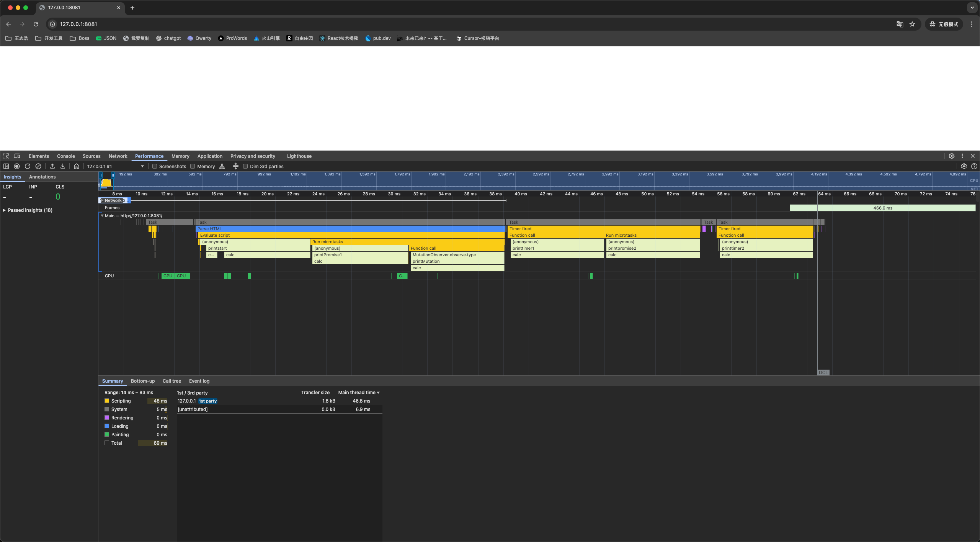This screenshot has width=980, height=542.
Task: Click the home landing page icon
Action: click(77, 166)
